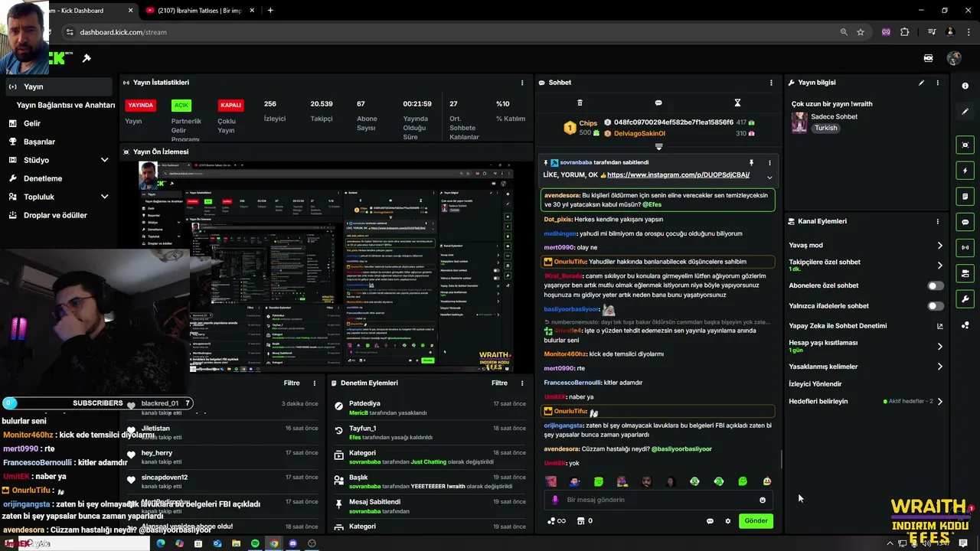Open Microsoft Edge from the taskbar
This screenshot has width=980, height=551.
(161, 543)
